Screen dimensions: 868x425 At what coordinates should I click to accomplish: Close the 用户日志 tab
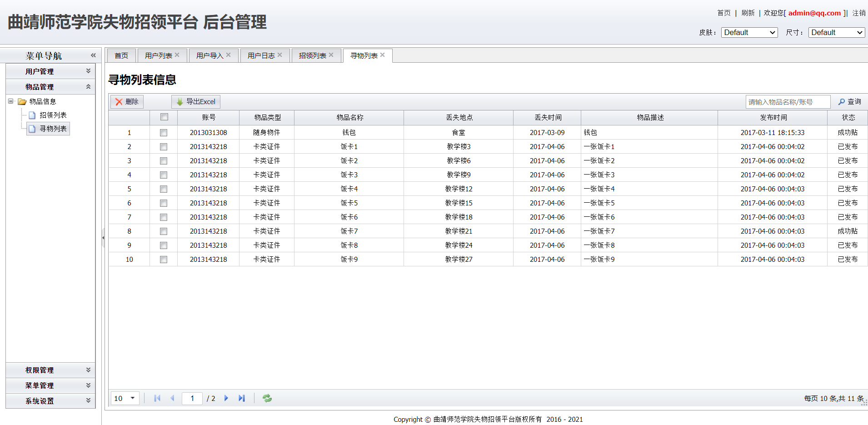click(x=280, y=55)
